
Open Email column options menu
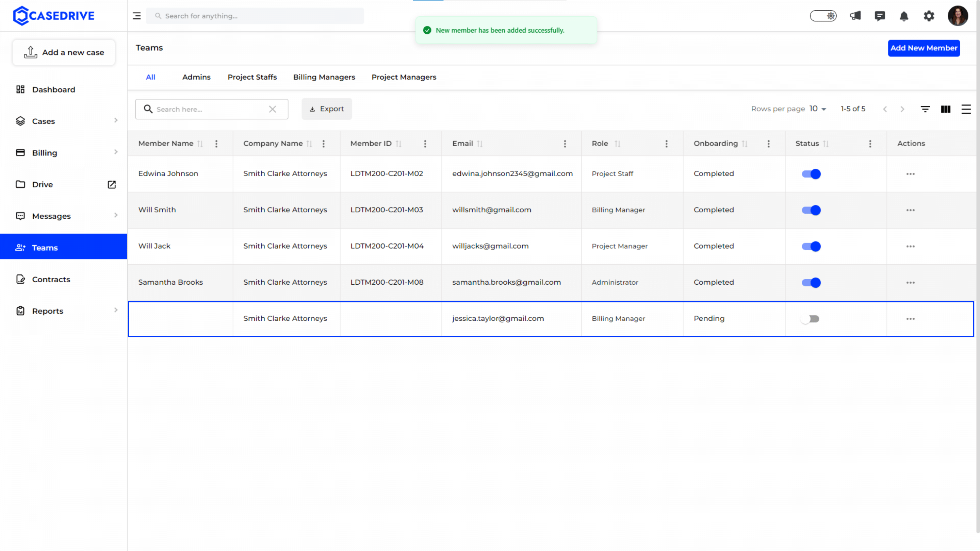pos(565,144)
